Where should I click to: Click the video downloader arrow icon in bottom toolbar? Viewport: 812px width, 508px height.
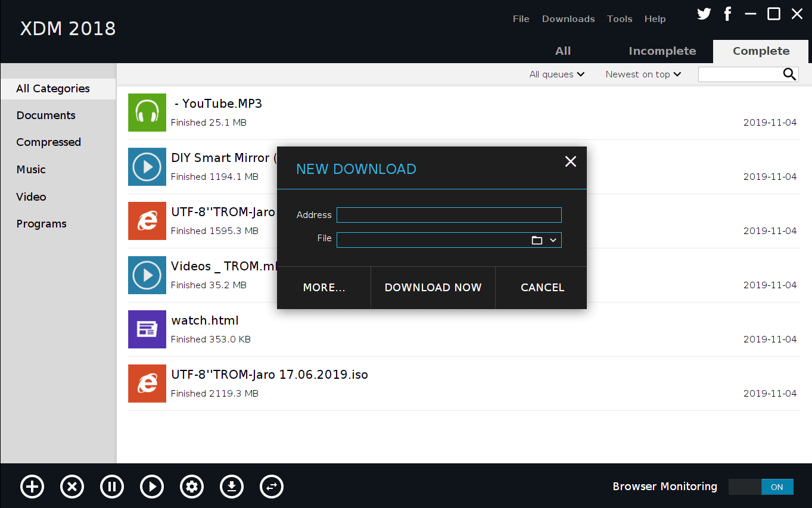tap(232, 487)
